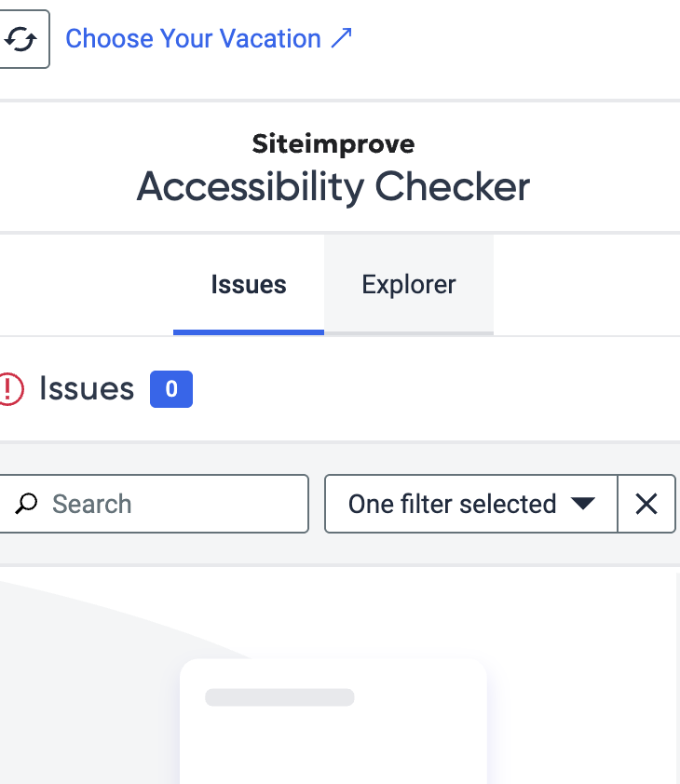680x784 pixels.
Task: Focus the Search input field
Action: pyautogui.click(x=153, y=504)
